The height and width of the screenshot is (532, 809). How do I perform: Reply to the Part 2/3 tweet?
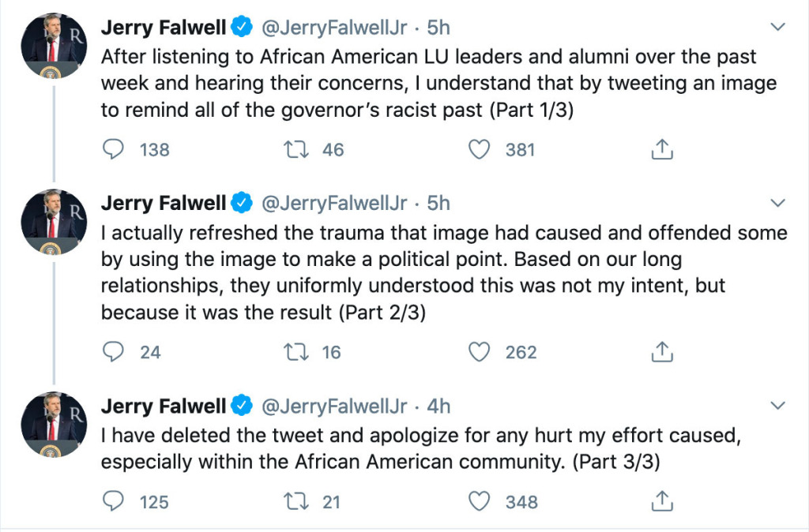click(x=113, y=352)
